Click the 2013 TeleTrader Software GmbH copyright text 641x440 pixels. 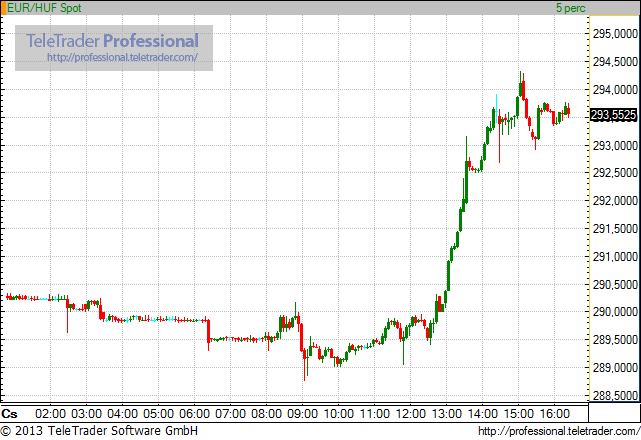coord(99,431)
